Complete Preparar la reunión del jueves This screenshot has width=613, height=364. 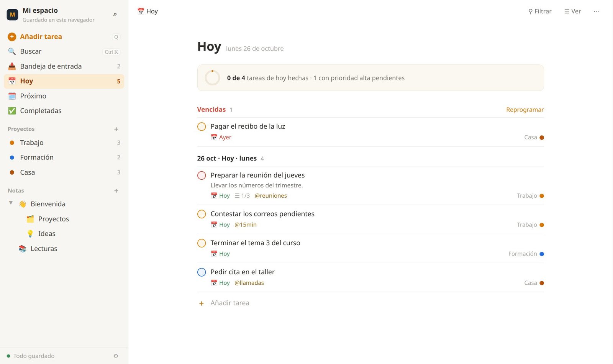click(202, 175)
